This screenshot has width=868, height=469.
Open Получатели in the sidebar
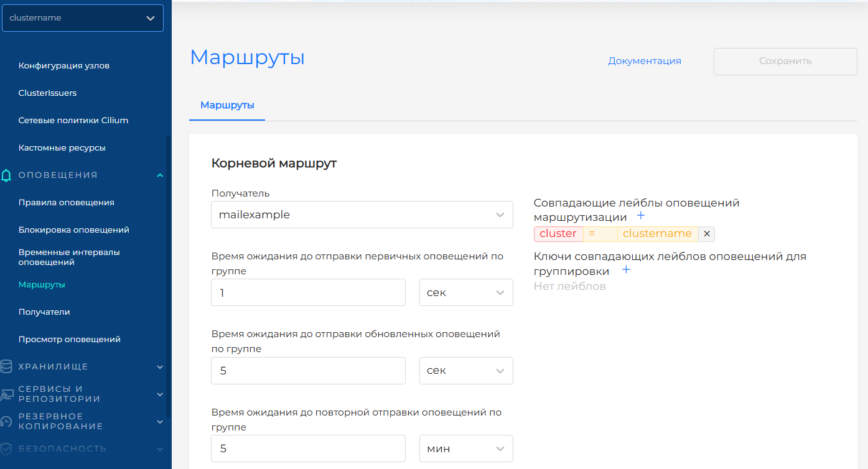[44, 312]
